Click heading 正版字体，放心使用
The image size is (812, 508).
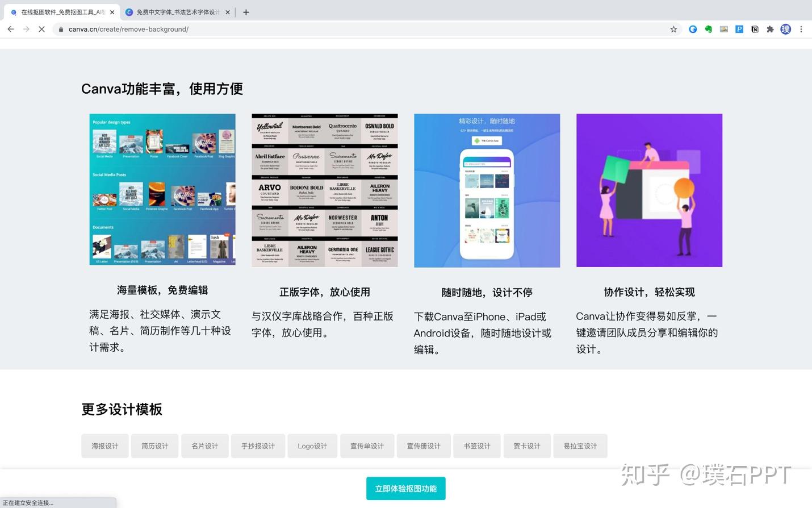coord(325,292)
